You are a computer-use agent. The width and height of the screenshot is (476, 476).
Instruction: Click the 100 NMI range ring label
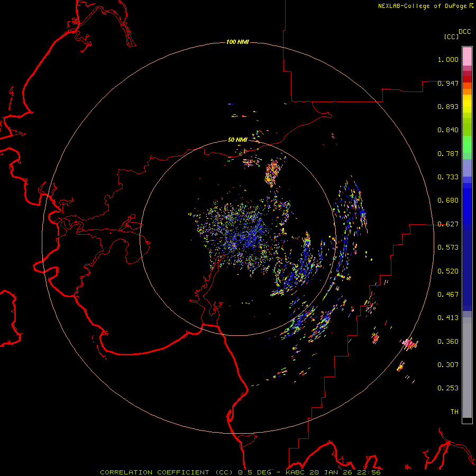click(237, 42)
